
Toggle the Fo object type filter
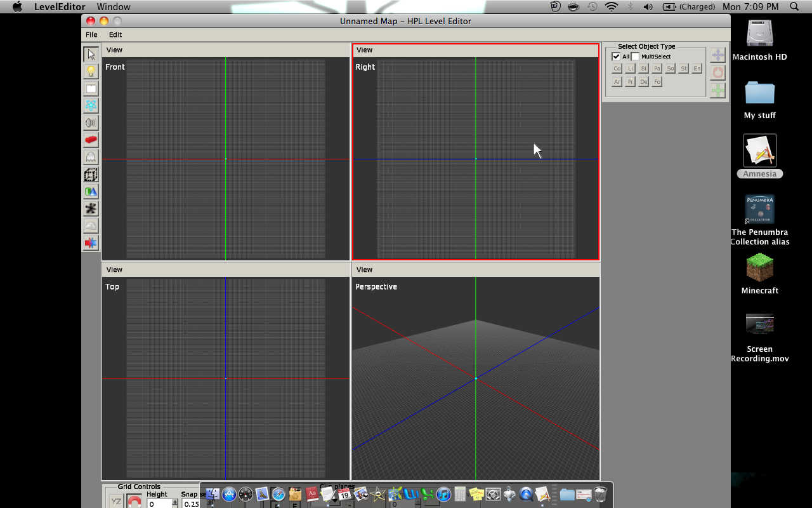(657, 82)
